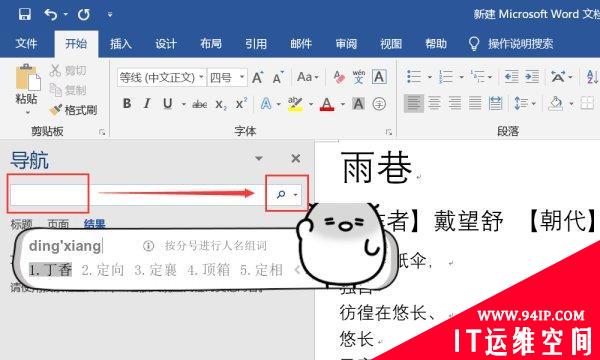The height and width of the screenshot is (360, 600).
Task: Open the 审阅 ribbon tab
Action: click(x=346, y=44)
